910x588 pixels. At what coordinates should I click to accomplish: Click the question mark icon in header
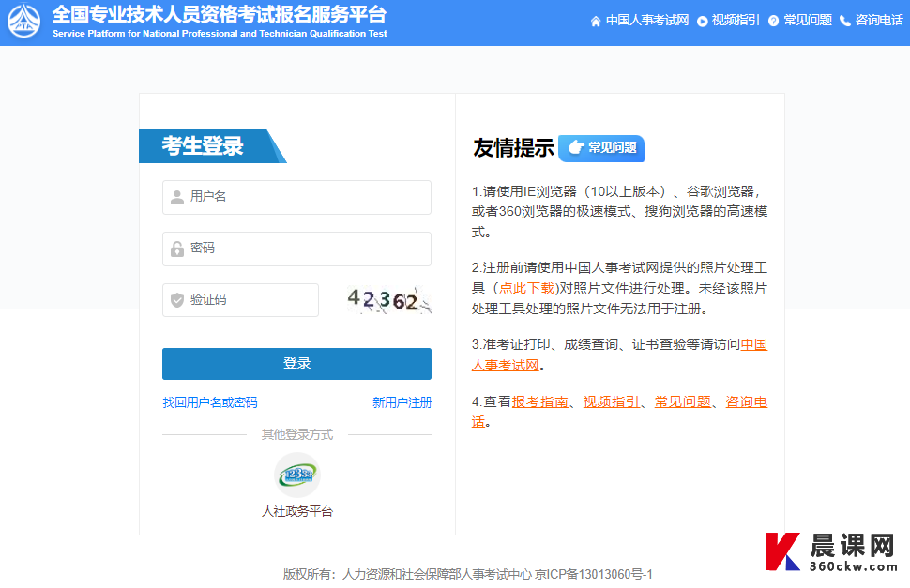[x=774, y=22]
